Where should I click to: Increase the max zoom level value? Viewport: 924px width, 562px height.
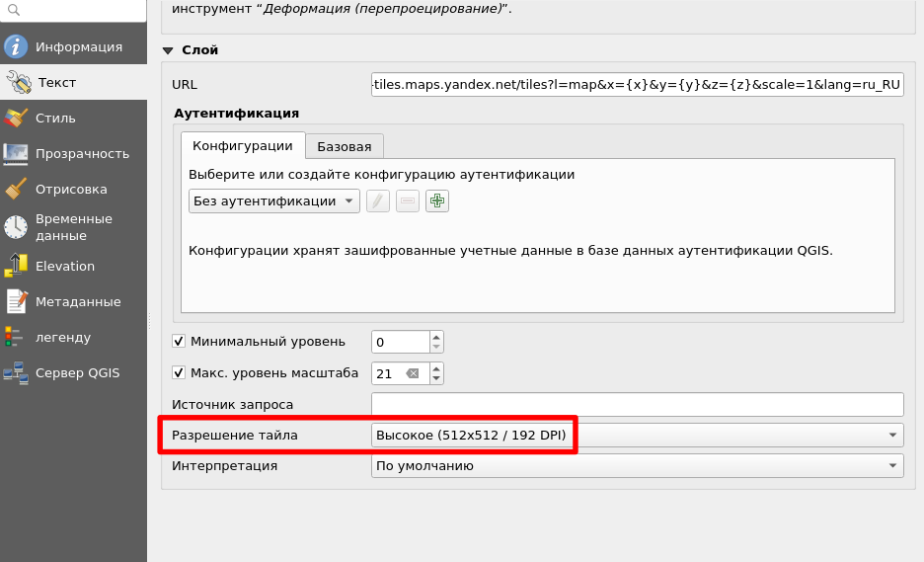tap(436, 368)
